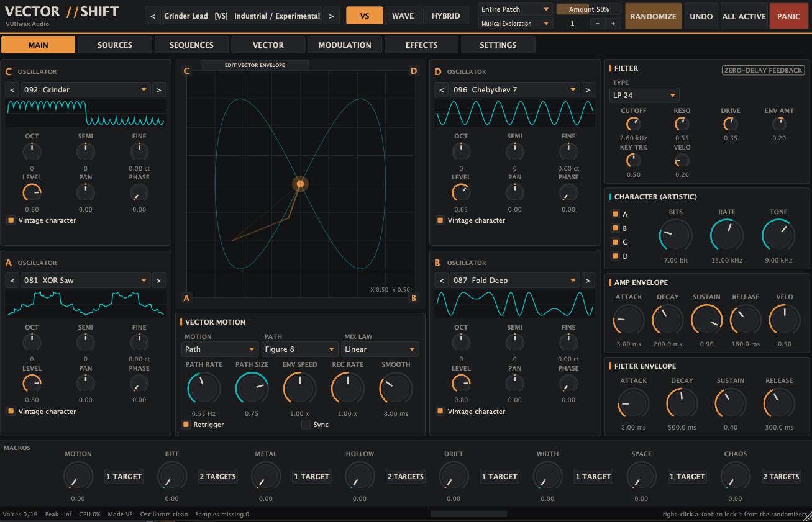Screen dimensions: 812x522
Task: Click the randomize Amount 50% slider
Action: (589, 9)
